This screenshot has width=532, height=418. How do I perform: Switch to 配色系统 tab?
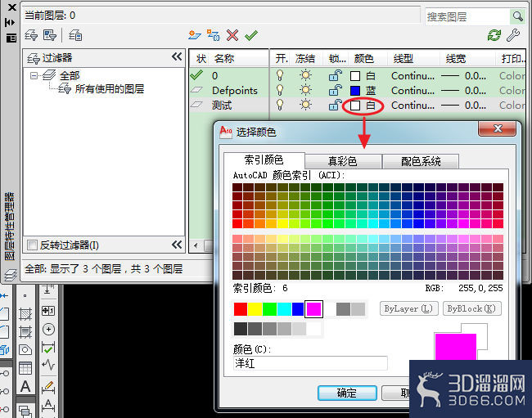click(x=421, y=161)
